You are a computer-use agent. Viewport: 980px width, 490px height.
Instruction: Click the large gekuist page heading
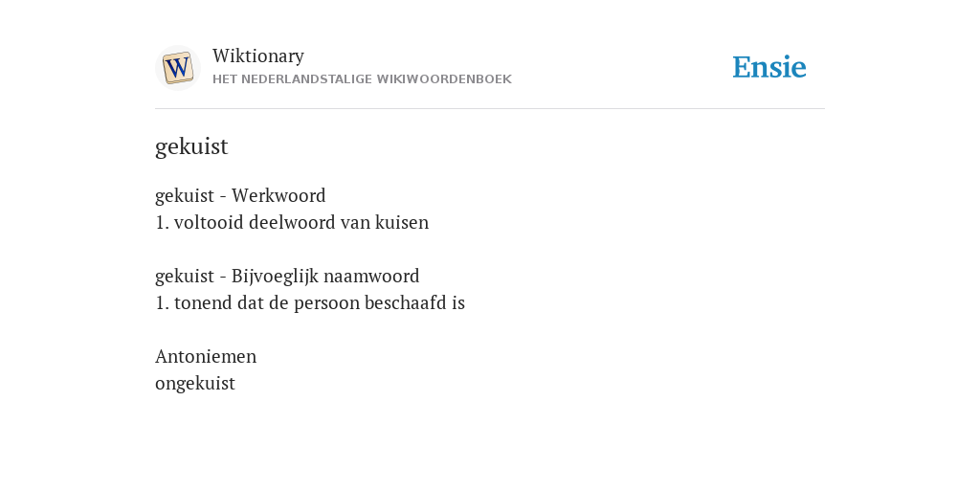click(x=191, y=146)
